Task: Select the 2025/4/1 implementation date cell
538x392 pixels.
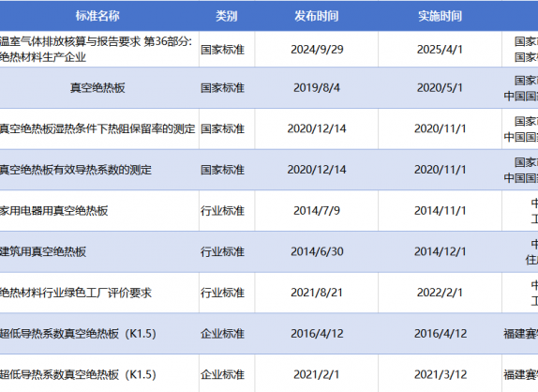Action: (x=440, y=50)
